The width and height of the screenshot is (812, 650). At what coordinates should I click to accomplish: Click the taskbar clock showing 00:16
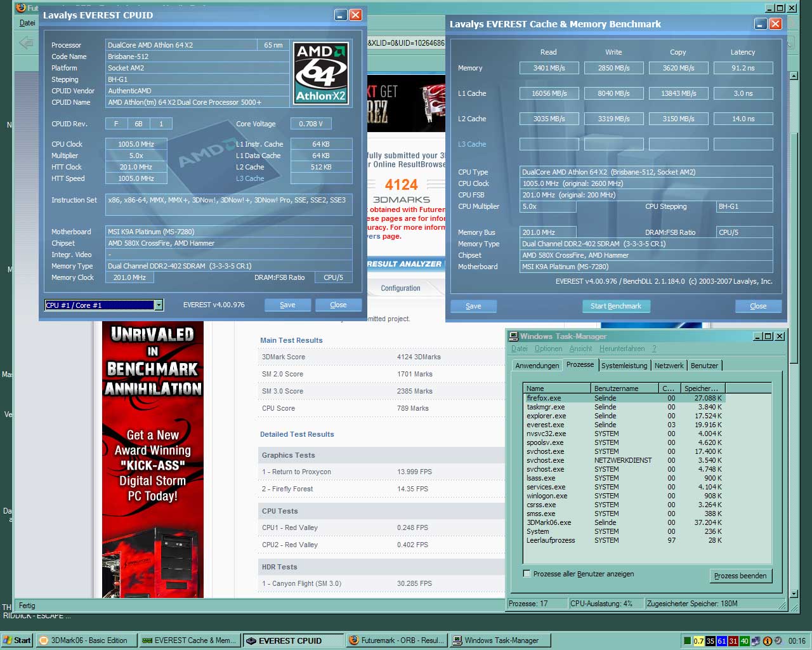click(797, 641)
